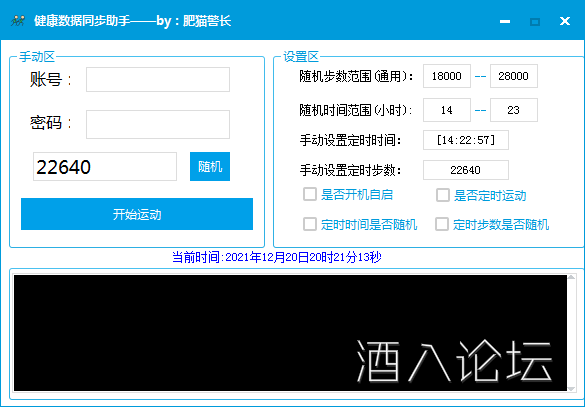Close the 健康数据同步助手 window
585x407 pixels.
[565, 21]
